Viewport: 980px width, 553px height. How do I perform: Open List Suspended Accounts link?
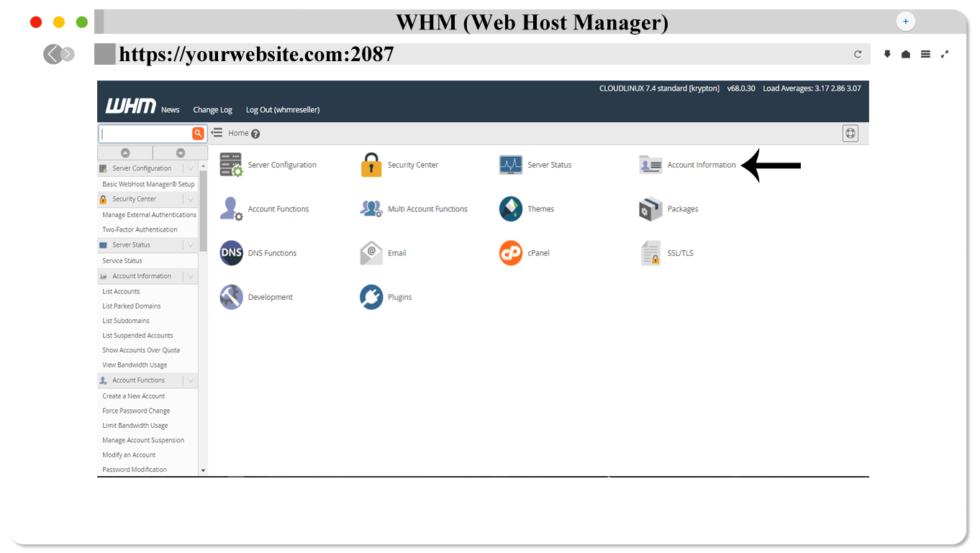click(137, 336)
